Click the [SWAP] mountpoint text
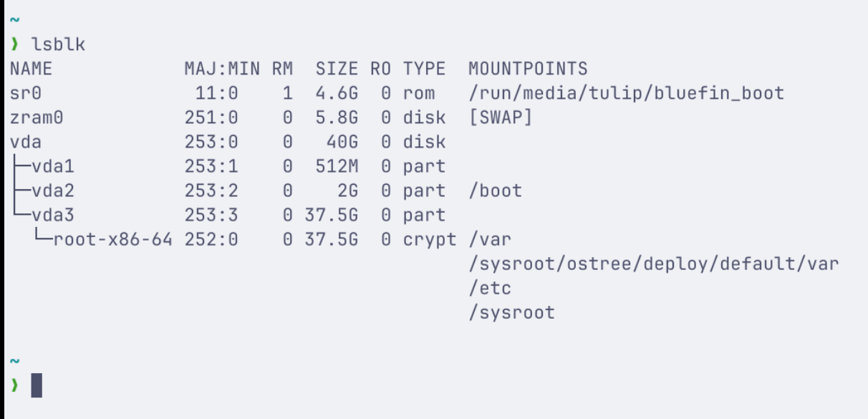868x419 pixels. [501, 117]
